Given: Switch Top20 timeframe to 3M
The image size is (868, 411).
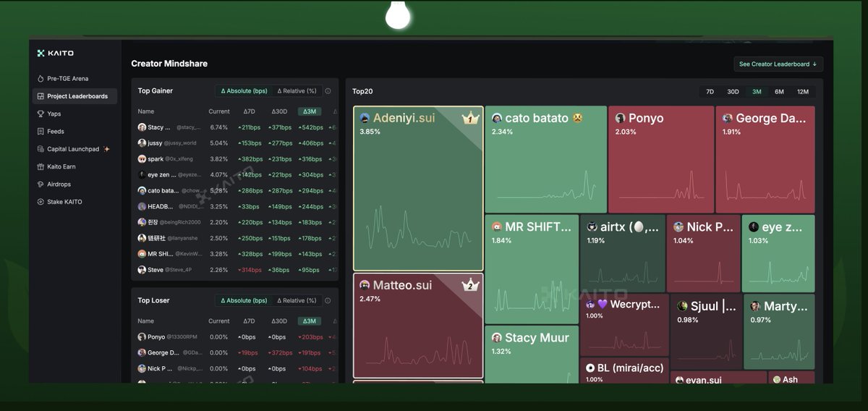Looking at the screenshot, I should click(x=757, y=92).
